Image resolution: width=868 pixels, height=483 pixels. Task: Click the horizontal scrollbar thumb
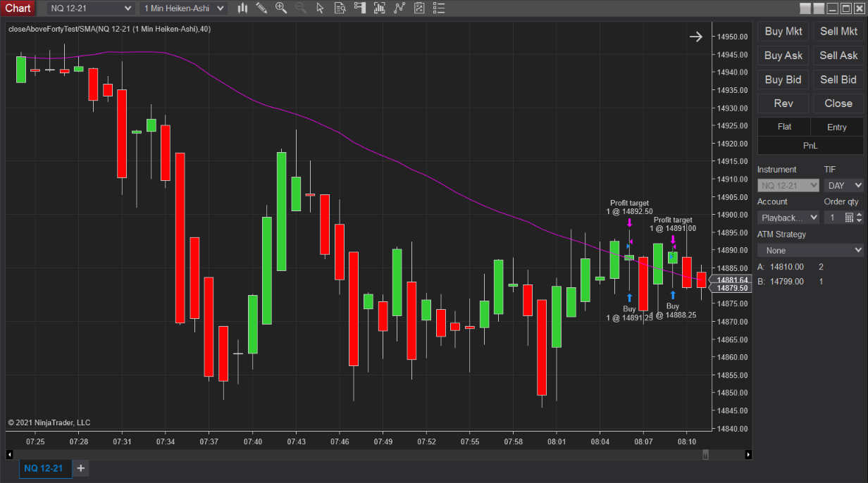[705, 455]
